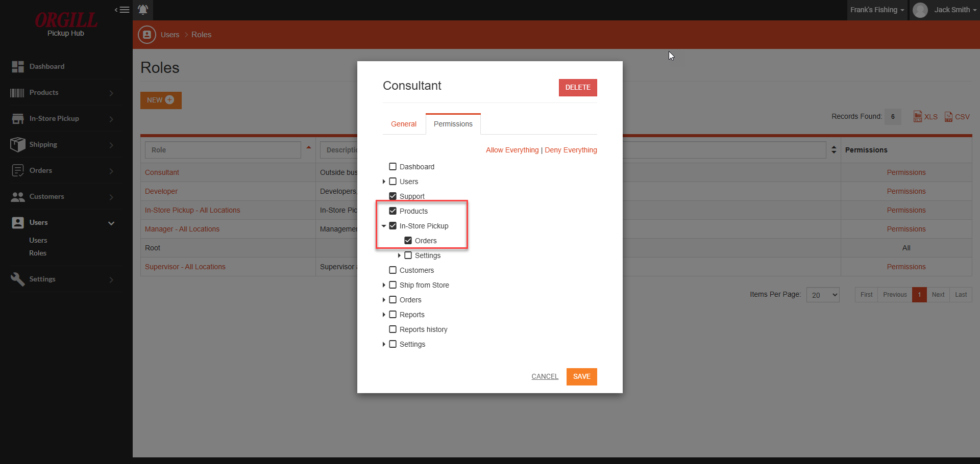The width and height of the screenshot is (980, 464).
Task: Collapse the In-Store Pickup tree node
Action: (384, 226)
